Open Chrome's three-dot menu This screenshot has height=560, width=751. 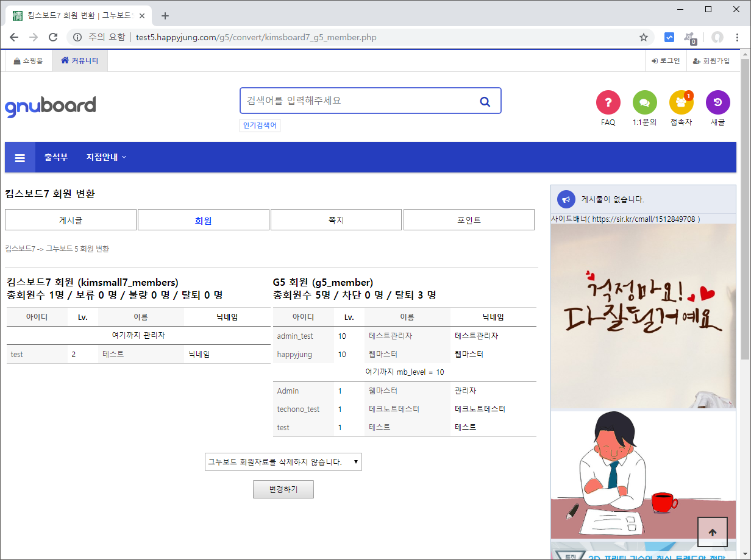(738, 37)
